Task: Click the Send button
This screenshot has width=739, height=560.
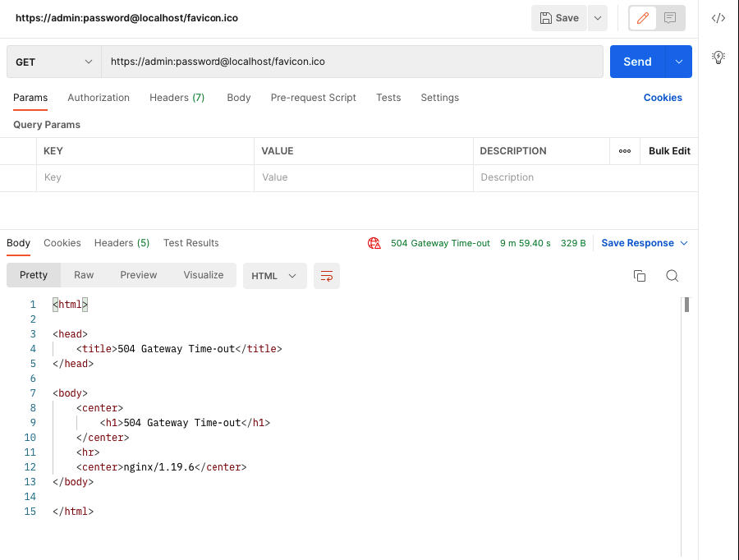Action: pyautogui.click(x=637, y=61)
